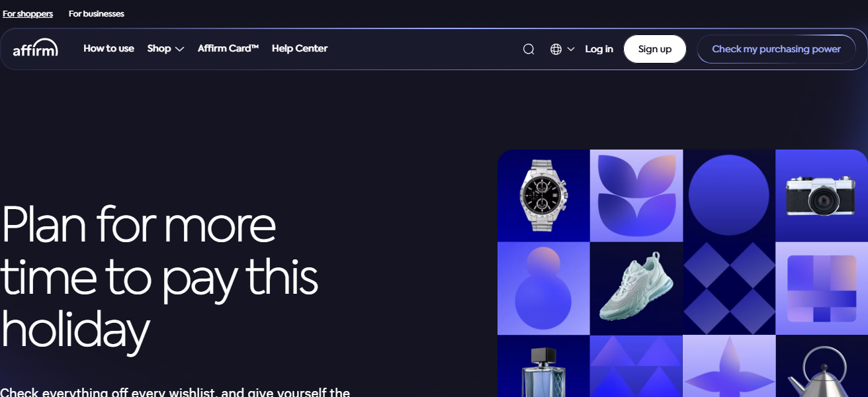Switch to the For businesses tab
The height and width of the screenshot is (397, 868).
(97, 14)
